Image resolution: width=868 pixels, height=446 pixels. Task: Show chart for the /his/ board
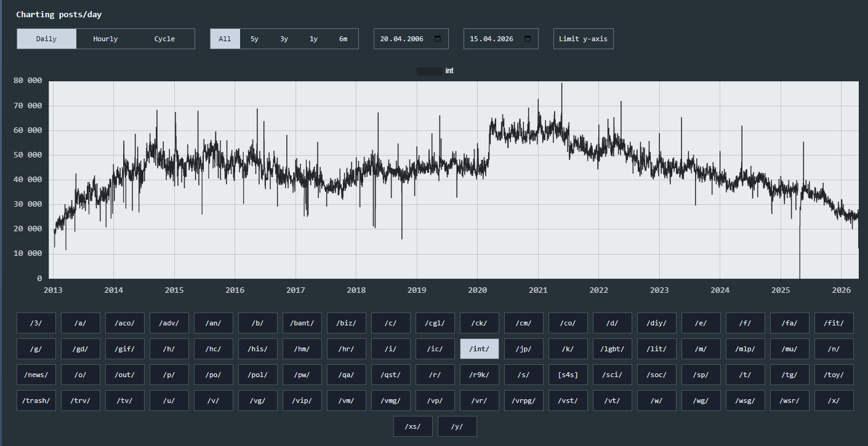[259, 349]
